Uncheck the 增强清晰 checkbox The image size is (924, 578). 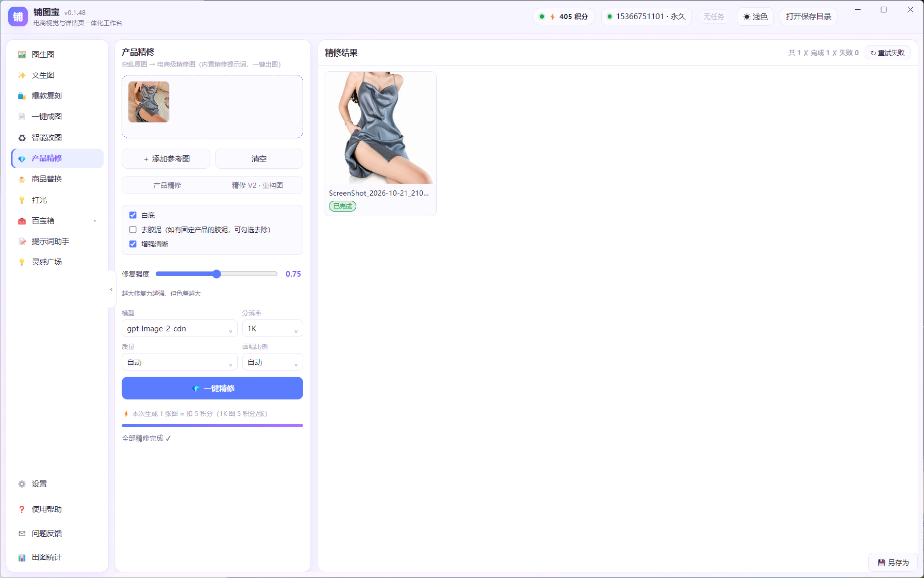point(133,244)
